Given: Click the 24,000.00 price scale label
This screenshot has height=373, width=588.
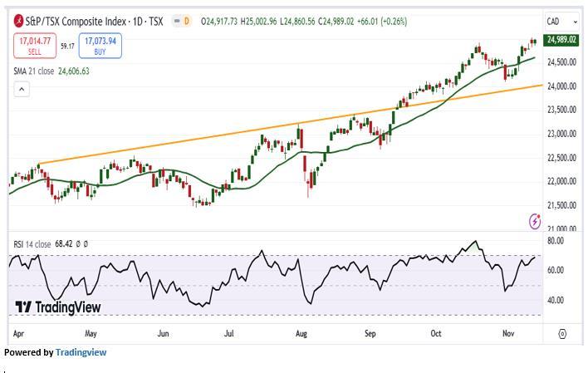Looking at the screenshot, I should coord(561,86).
